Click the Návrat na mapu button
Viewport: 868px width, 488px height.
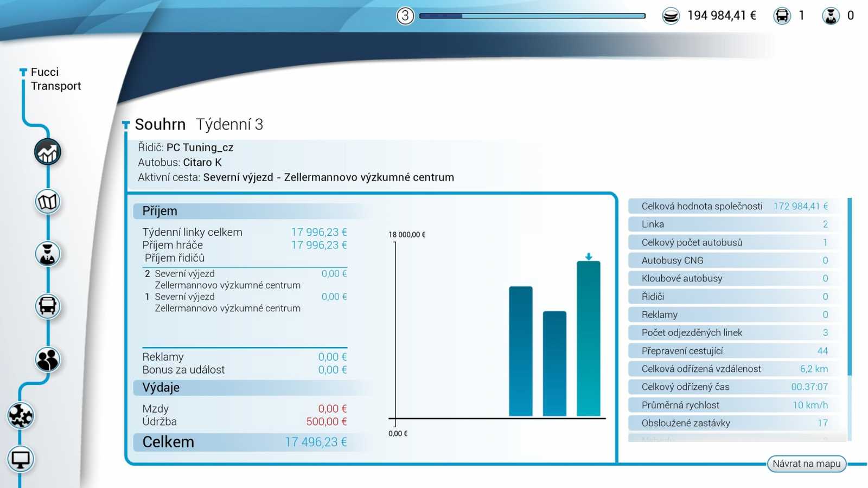pyautogui.click(x=807, y=464)
